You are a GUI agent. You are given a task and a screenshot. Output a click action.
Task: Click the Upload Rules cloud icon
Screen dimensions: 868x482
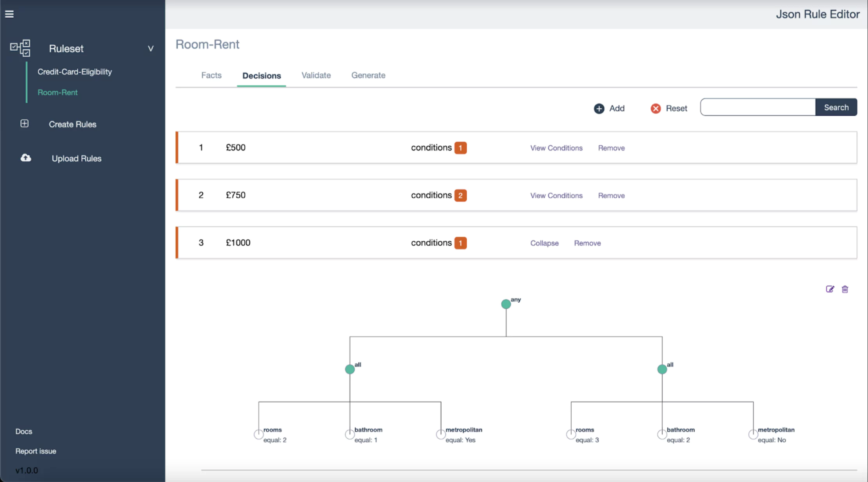click(x=26, y=158)
